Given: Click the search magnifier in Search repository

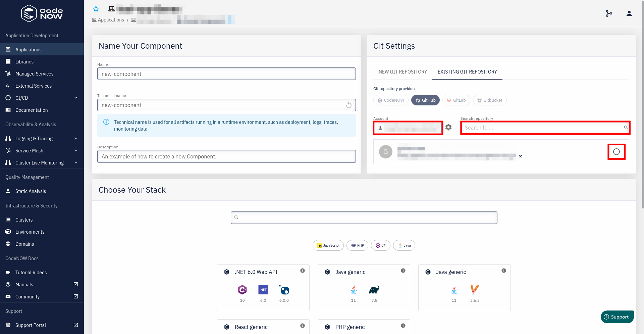Looking at the screenshot, I should click(x=626, y=128).
